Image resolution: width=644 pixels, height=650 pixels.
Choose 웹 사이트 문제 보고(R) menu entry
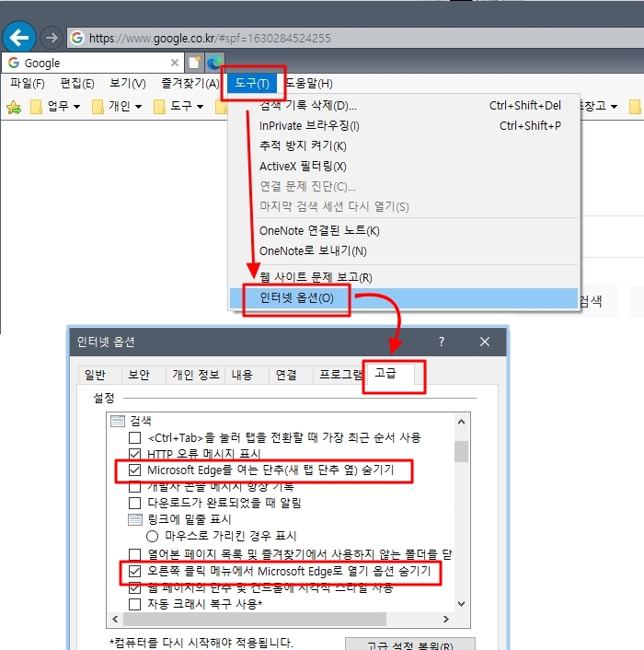point(404,277)
